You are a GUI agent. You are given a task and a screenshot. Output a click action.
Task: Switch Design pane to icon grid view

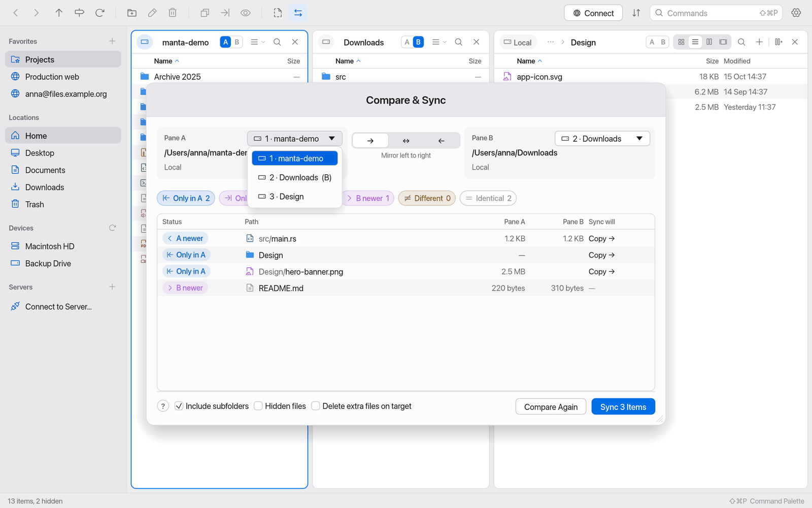[x=682, y=42]
